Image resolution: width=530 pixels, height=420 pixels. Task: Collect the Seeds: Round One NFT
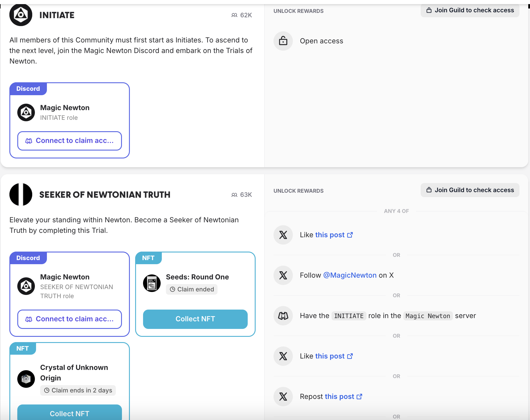point(195,319)
